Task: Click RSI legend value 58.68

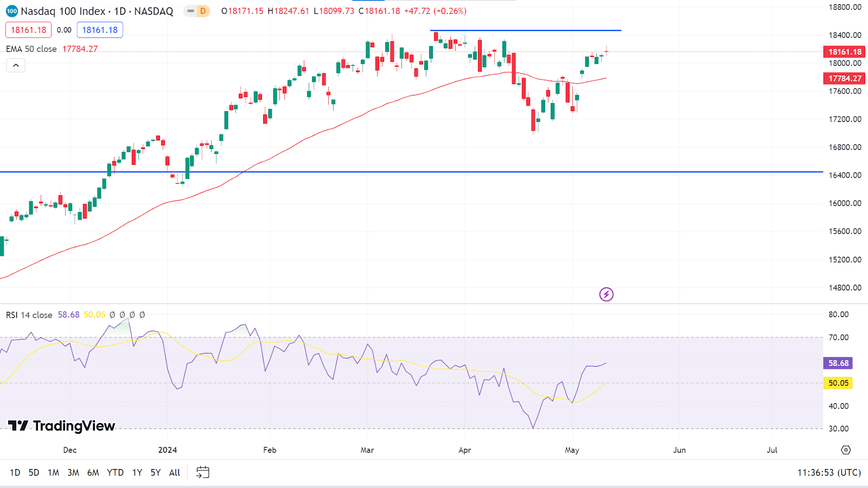Action: (x=68, y=315)
